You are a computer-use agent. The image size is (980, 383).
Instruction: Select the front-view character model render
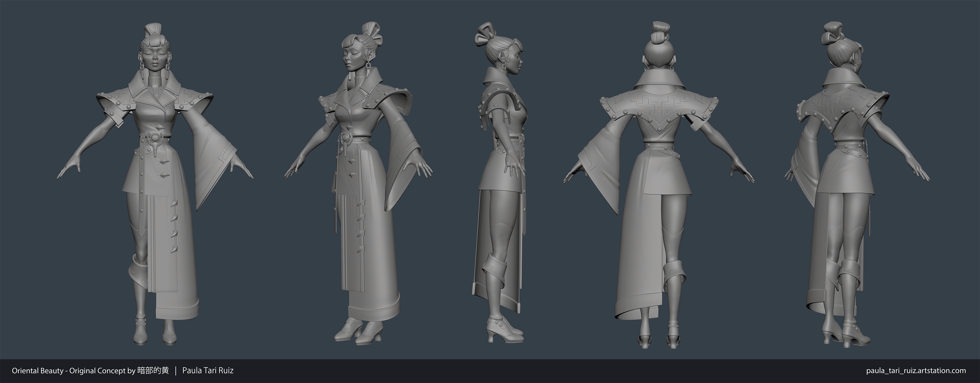coord(155,185)
